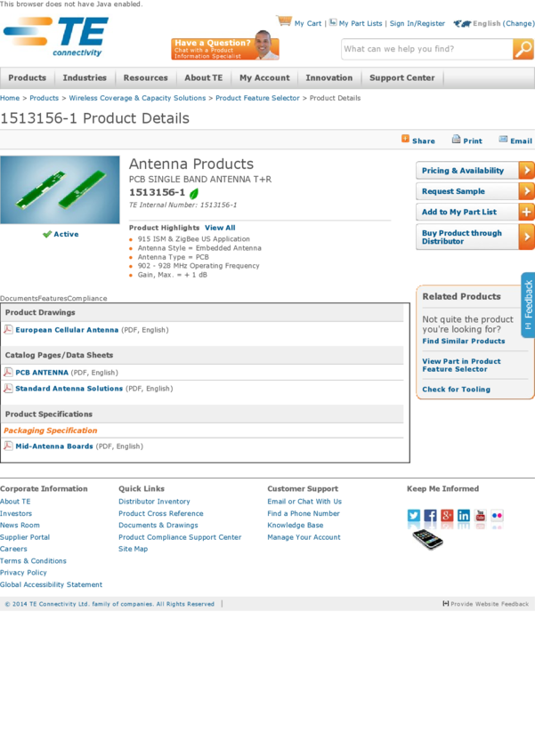This screenshot has width=535, height=756.
Task: Open the Facebook social icon
Action: pos(430,515)
